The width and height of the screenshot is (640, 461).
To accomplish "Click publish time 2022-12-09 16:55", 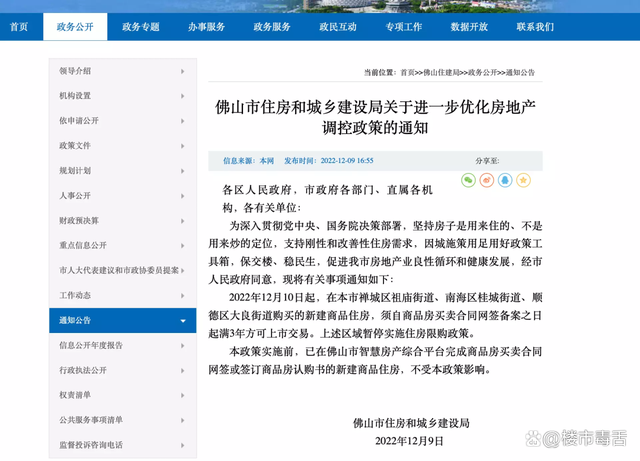I will pos(347,161).
